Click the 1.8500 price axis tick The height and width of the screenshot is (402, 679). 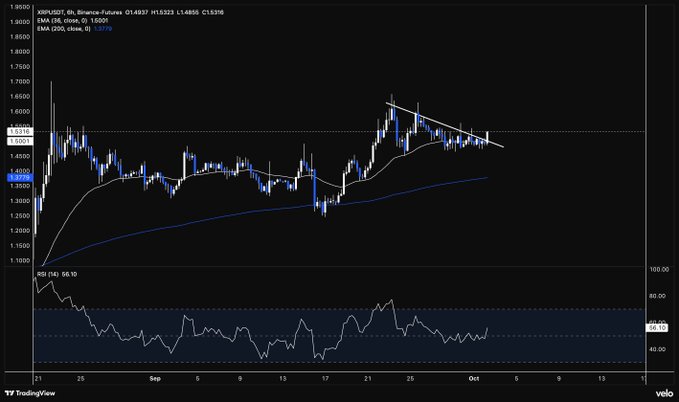point(19,37)
